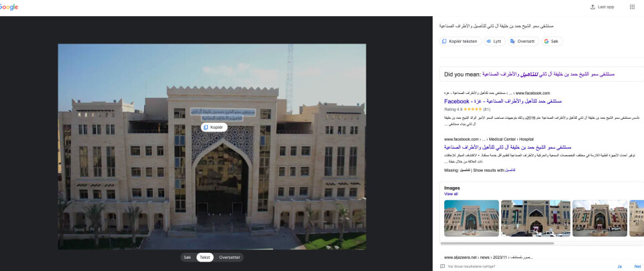
Task: Open the Google apps grid icon
Action: click(x=631, y=7)
